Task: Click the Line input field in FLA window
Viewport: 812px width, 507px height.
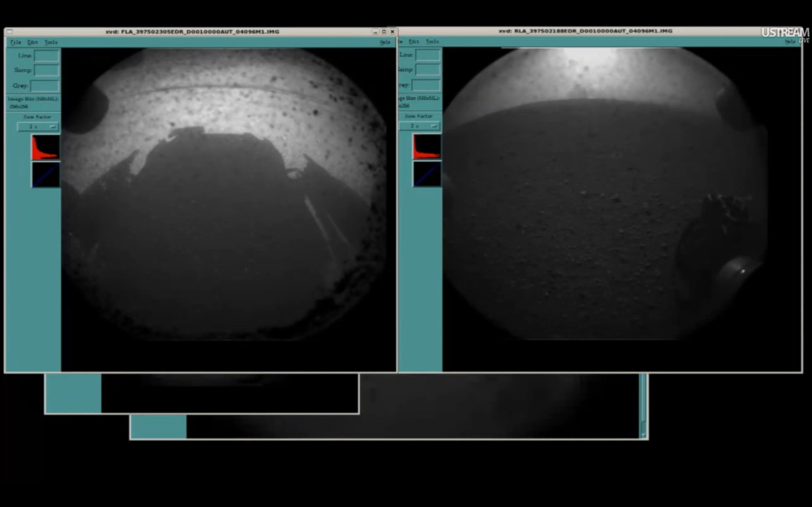Action: (47, 56)
